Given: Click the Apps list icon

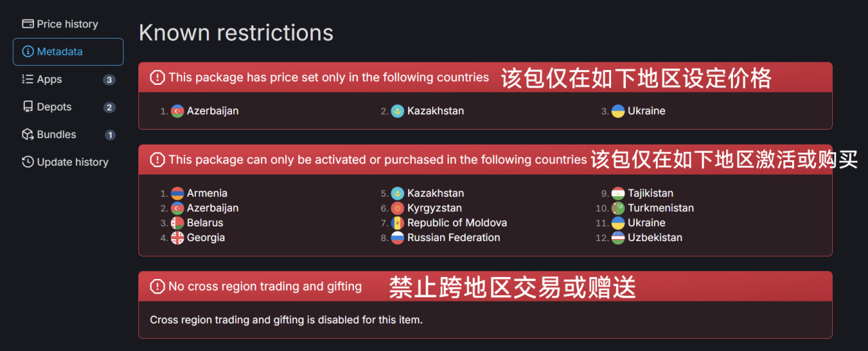Looking at the screenshot, I should (28, 79).
